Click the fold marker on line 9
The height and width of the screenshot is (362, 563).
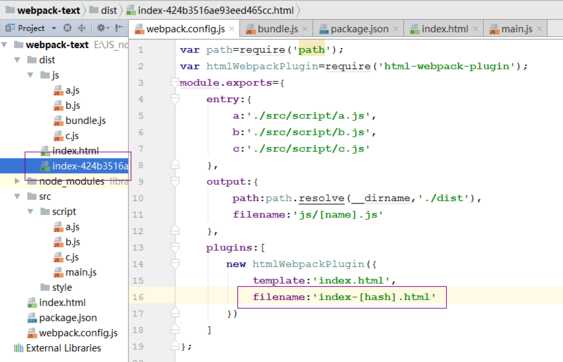pos(175,181)
